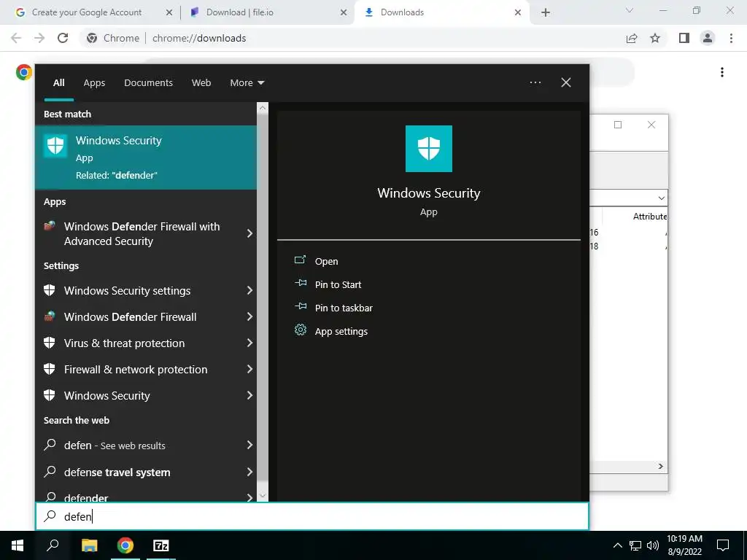Select the All search filter tab
The height and width of the screenshot is (560, 747).
pyautogui.click(x=58, y=82)
